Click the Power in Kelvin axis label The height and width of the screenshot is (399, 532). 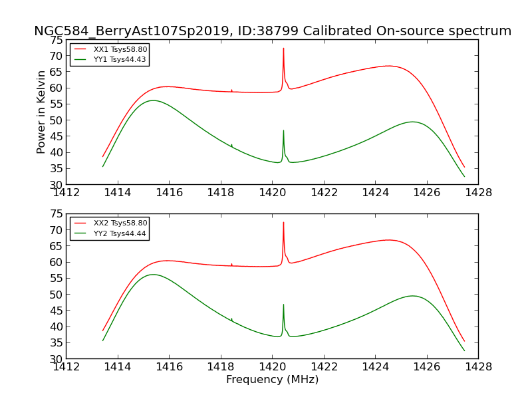coord(41,112)
